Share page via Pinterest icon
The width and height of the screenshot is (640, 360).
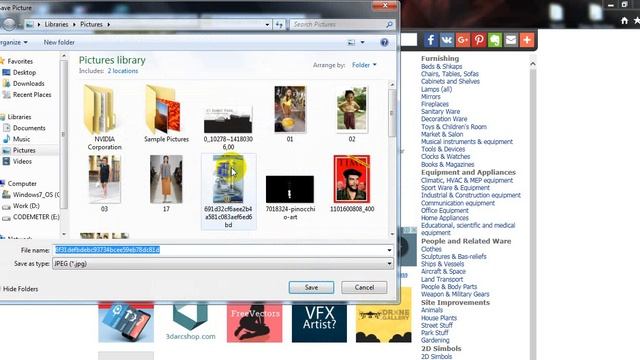click(479, 40)
